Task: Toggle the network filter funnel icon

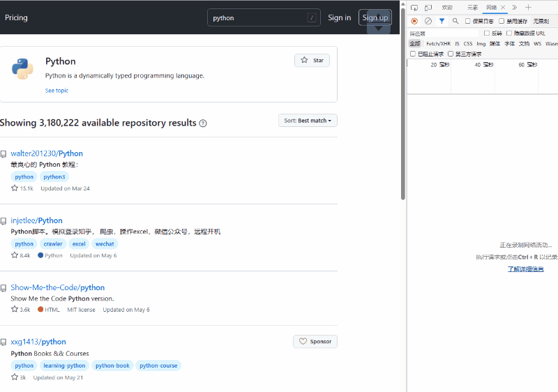Action: point(442,21)
